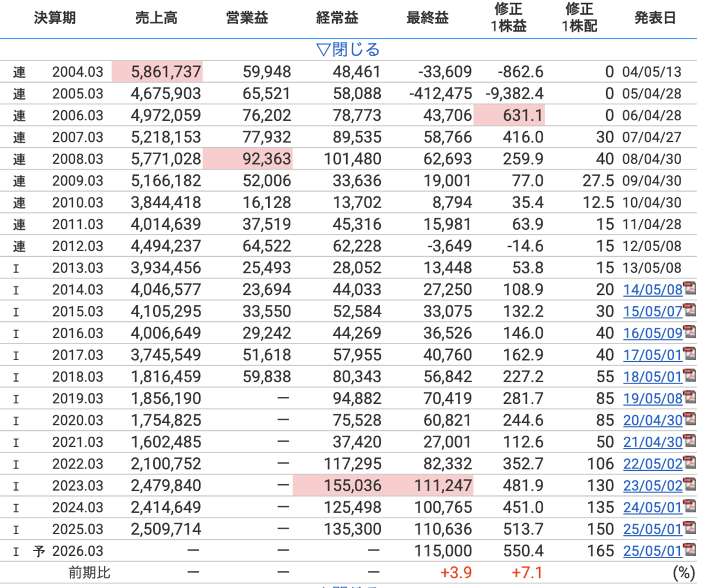Click the 決算期 column header
This screenshot has height=588, width=704.
pos(55,18)
